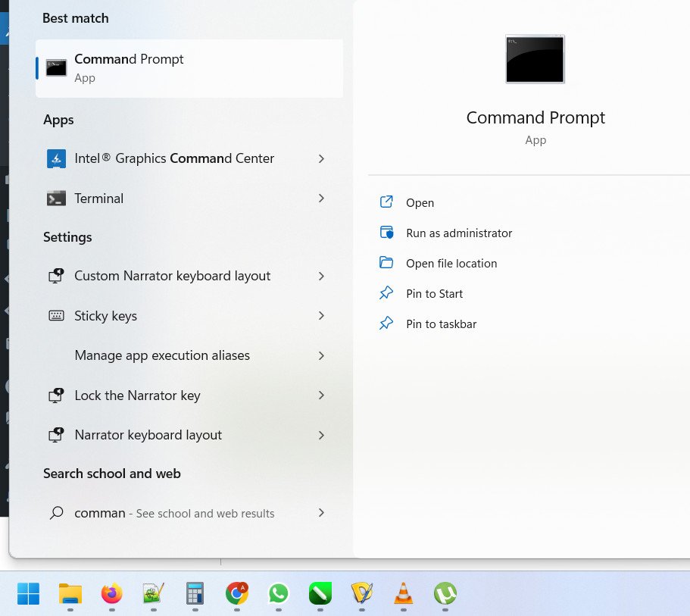Open Manage app execution aliases setting
690x616 pixels.
(x=162, y=356)
